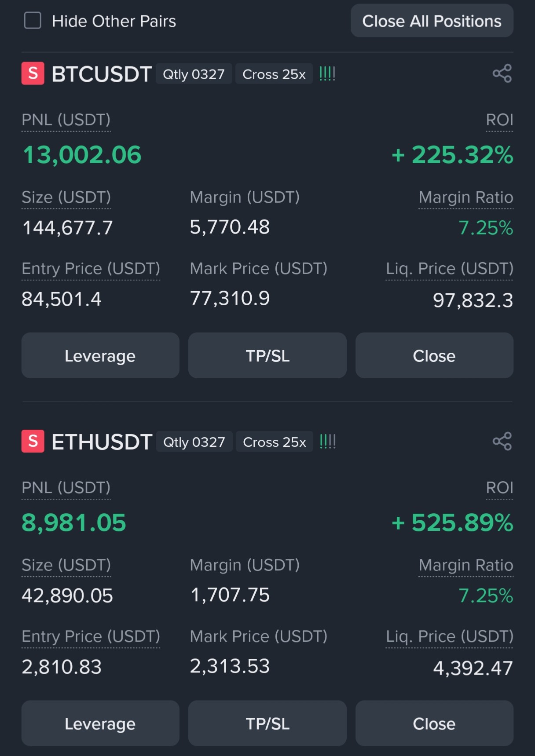This screenshot has height=756, width=535.
Task: Close the BTCUSDT position
Action: pyautogui.click(x=434, y=355)
